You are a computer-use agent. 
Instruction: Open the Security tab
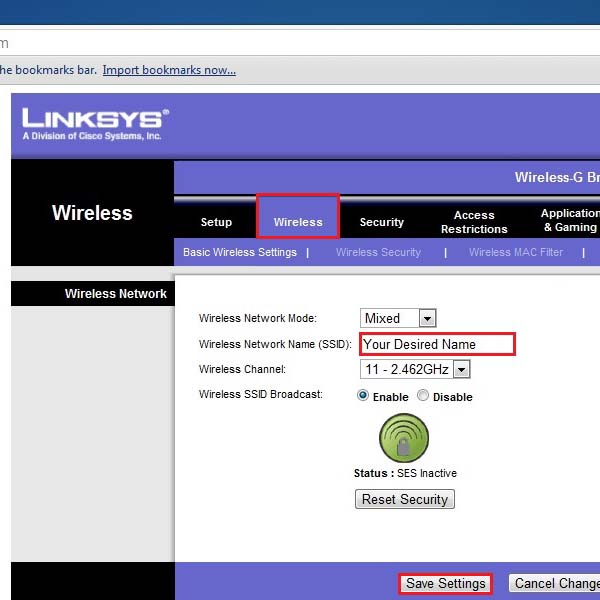(x=382, y=222)
